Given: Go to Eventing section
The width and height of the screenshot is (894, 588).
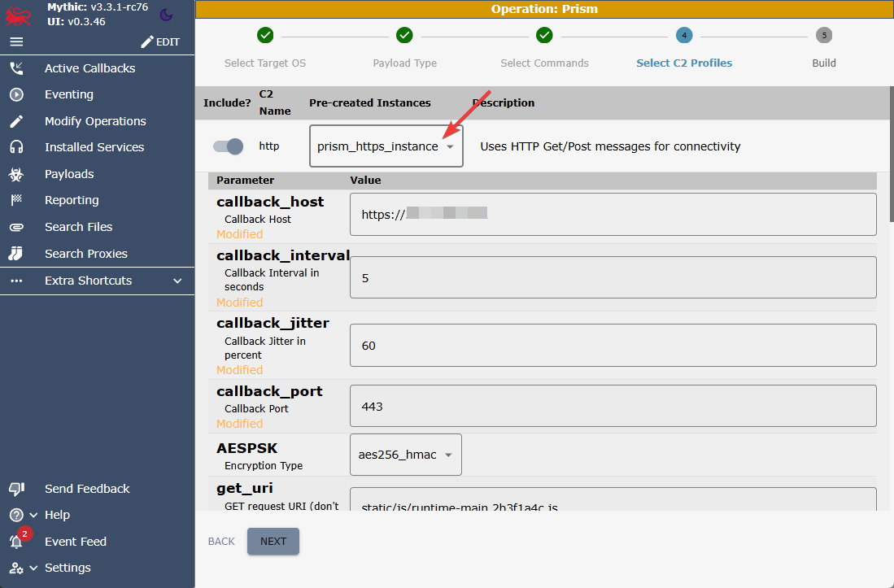Looking at the screenshot, I should tap(69, 94).
